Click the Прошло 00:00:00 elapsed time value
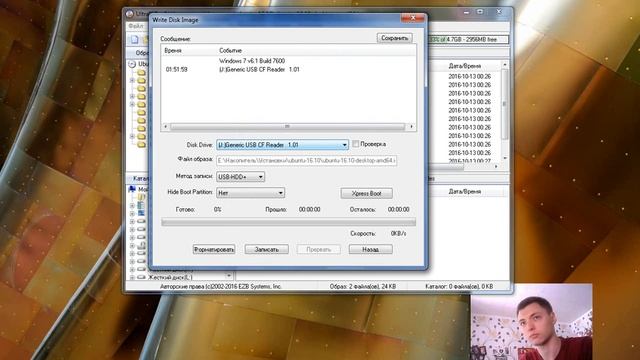The width and height of the screenshot is (640, 360). 309,209
